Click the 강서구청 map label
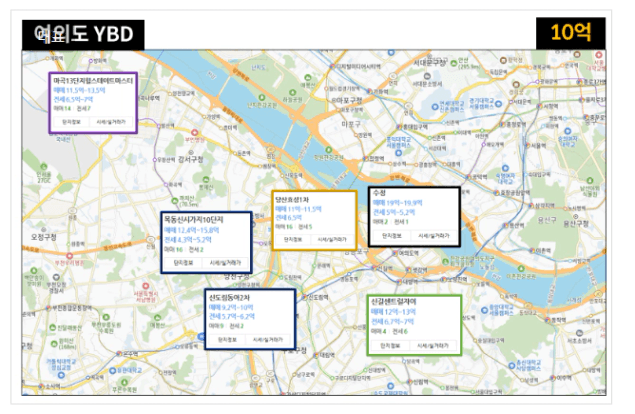Screen dimensions: 635x414 pos(190,159)
